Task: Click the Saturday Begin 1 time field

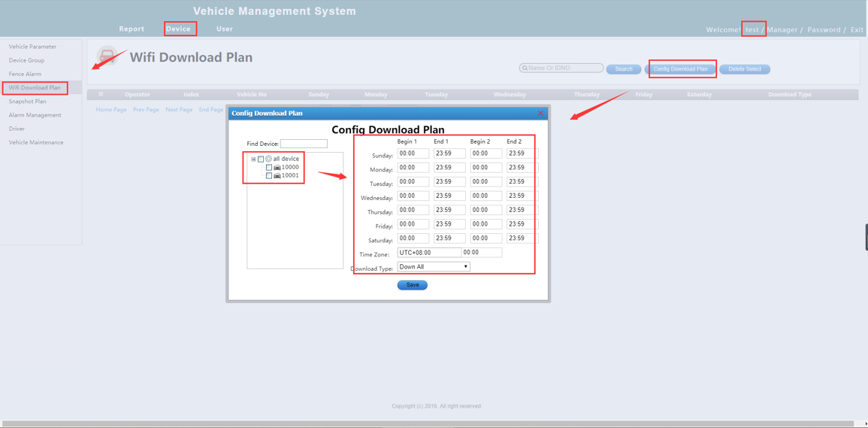Action: (413, 238)
